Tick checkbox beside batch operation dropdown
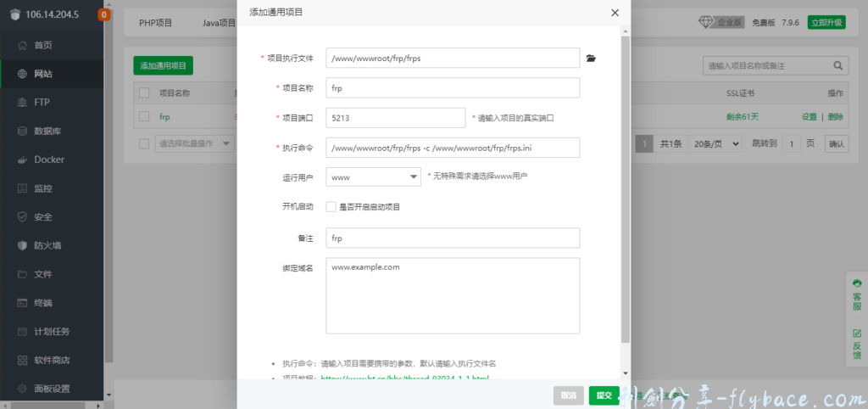This screenshot has height=409, width=868. (x=144, y=143)
